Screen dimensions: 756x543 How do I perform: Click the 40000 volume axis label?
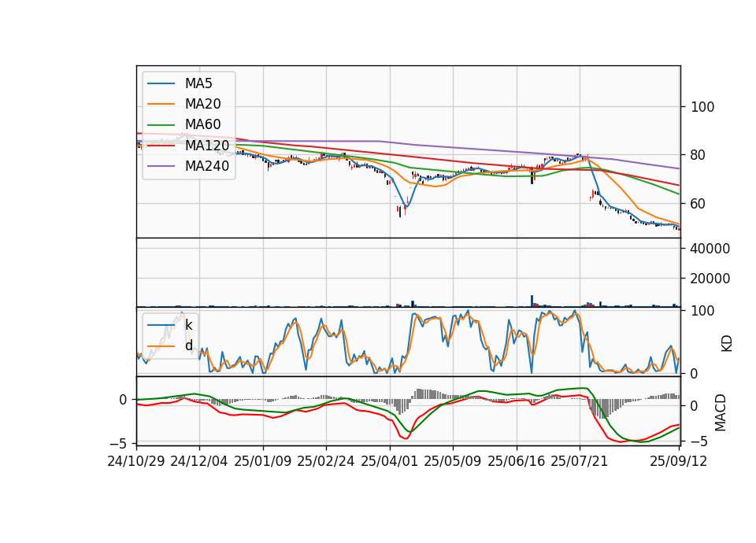point(710,249)
